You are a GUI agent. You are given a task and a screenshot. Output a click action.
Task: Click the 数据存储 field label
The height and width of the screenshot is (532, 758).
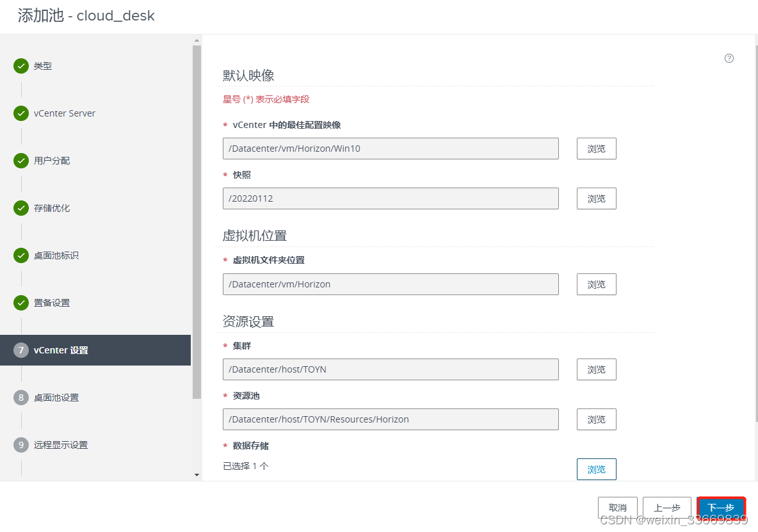(x=250, y=446)
